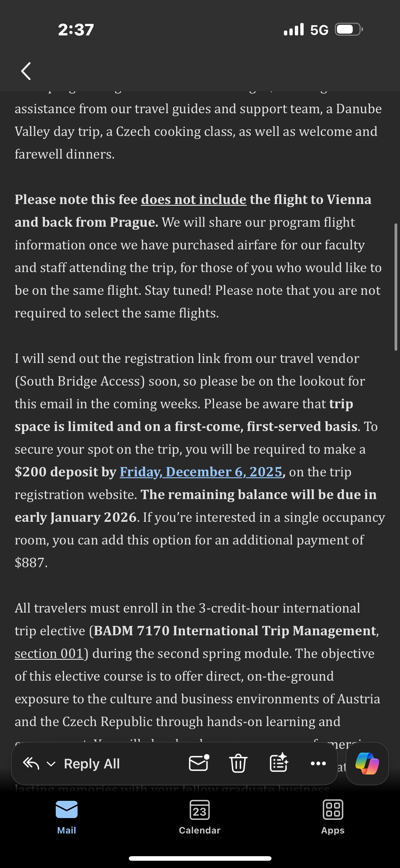Tap the underlined "does not include" text
Image resolution: width=400 pixels, height=868 pixels.
pyautogui.click(x=194, y=199)
